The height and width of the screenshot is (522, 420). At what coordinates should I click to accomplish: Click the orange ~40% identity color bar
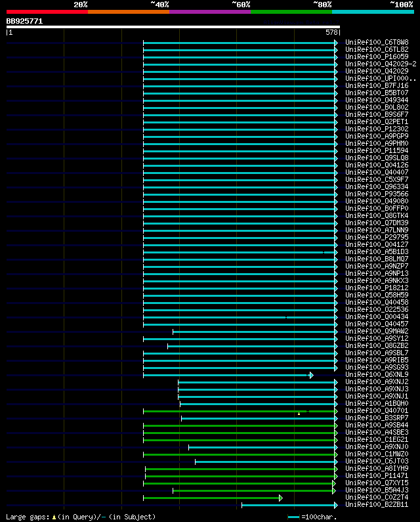pyautogui.click(x=129, y=12)
